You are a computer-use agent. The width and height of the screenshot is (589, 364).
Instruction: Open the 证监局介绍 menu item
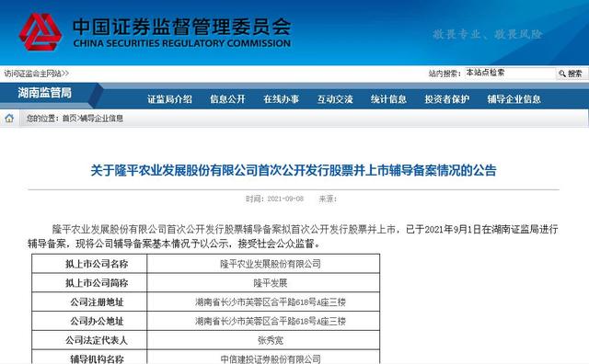click(169, 99)
